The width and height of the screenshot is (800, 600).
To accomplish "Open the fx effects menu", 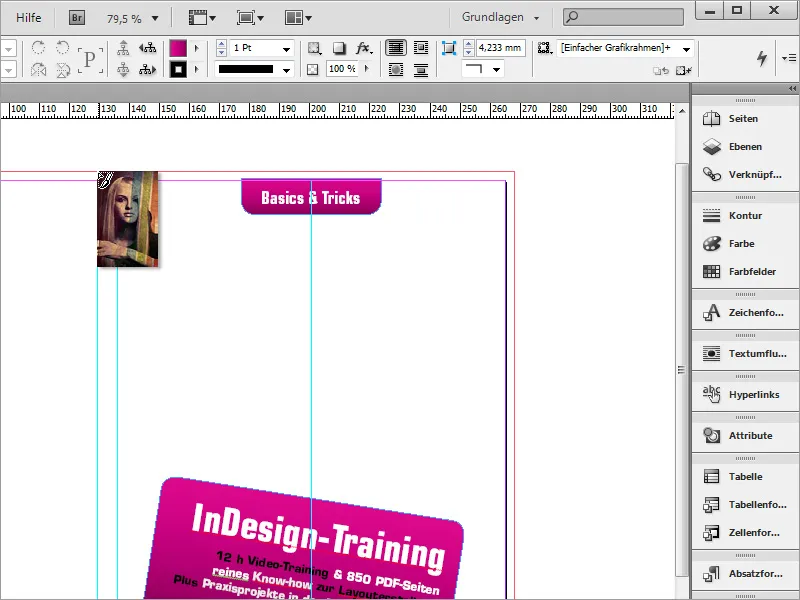I will 364,48.
